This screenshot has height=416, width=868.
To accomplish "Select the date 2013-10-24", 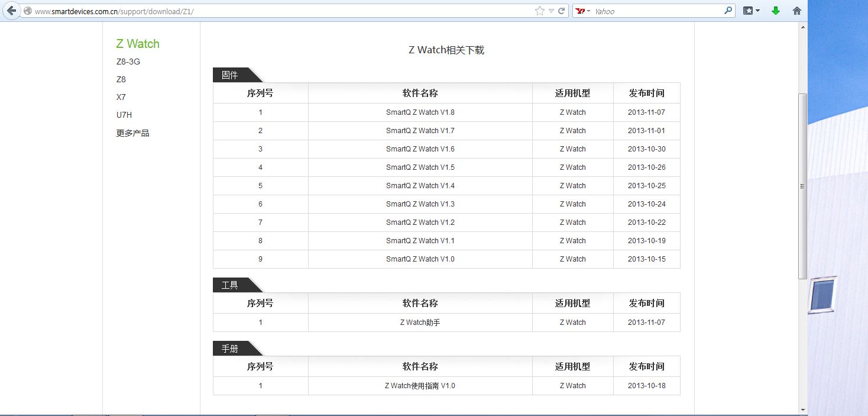I will coord(647,204).
